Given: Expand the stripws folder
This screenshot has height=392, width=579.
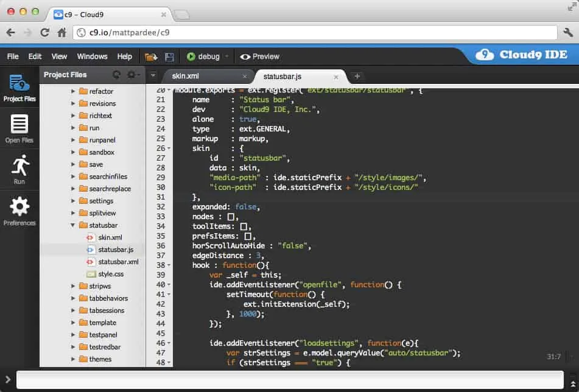Looking at the screenshot, I should tap(72, 286).
